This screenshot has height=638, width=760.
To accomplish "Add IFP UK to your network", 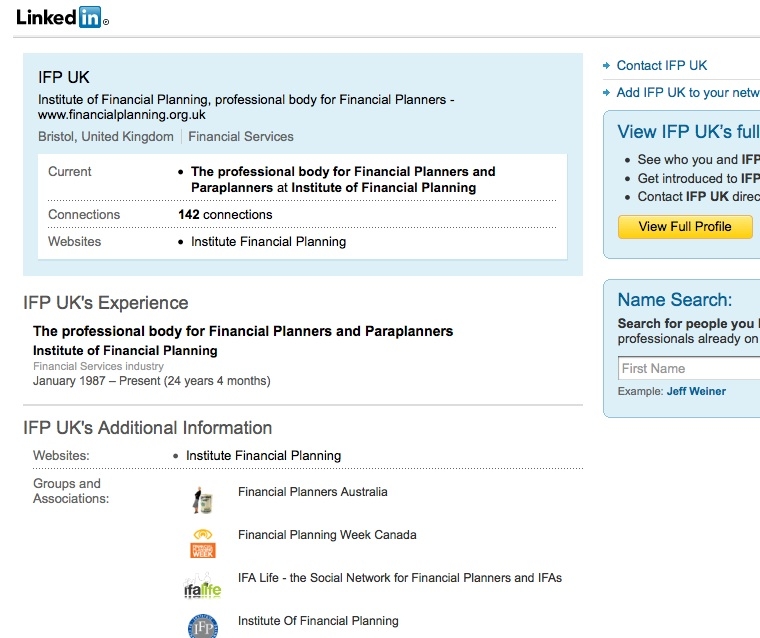I will [688, 93].
